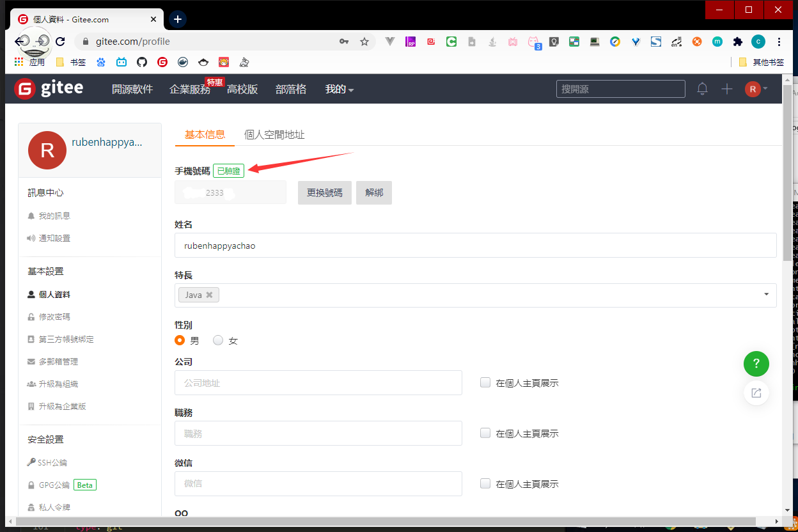
Task: Expand the 特長 skills dropdown arrow
Action: (x=766, y=295)
